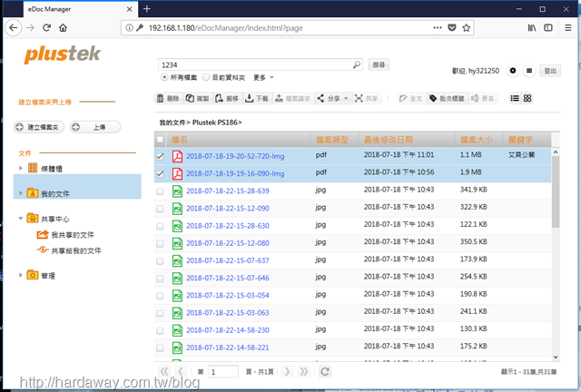Click the Delete (刪除) toolbar button
The height and width of the screenshot is (392, 581).
[168, 98]
